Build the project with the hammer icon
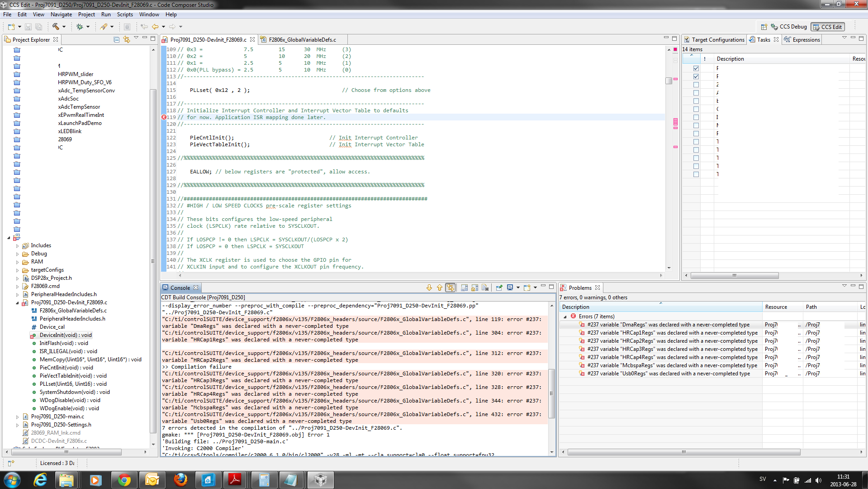Screen dimensions: 868x489 [x=56, y=27]
